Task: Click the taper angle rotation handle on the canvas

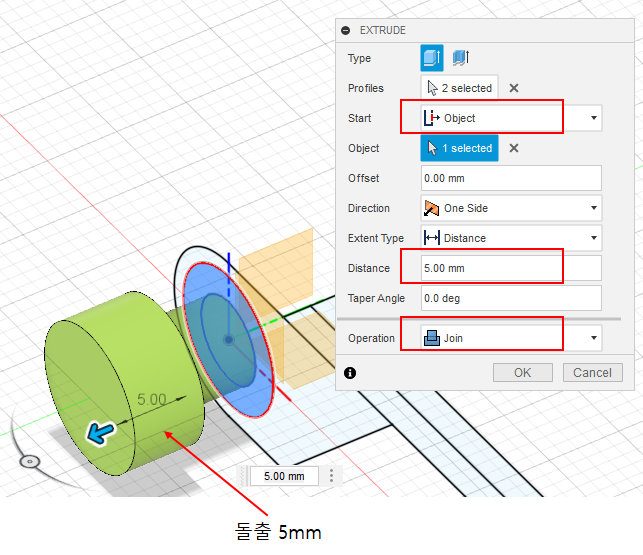Action: pyautogui.click(x=30, y=461)
